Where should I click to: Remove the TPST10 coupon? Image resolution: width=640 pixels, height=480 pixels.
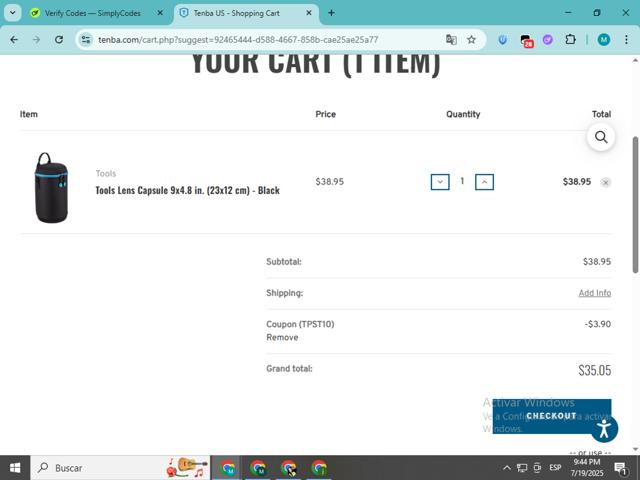tap(282, 337)
